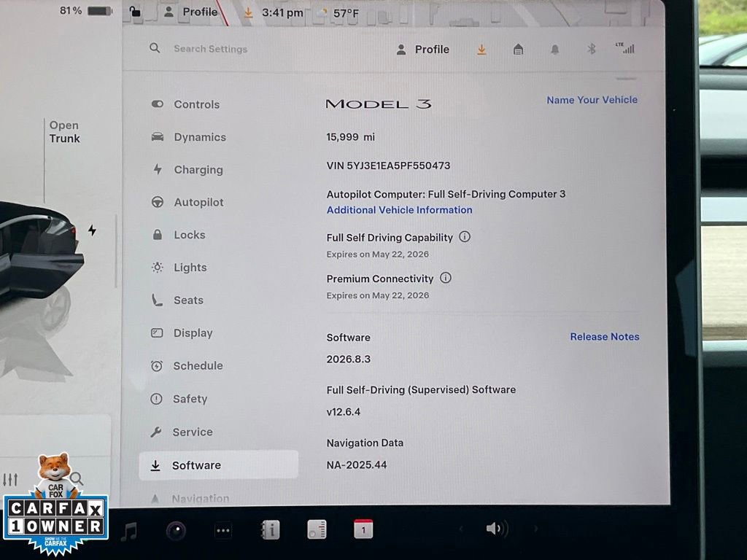Open the three-dots app launcher
The width and height of the screenshot is (747, 560).
point(223,530)
